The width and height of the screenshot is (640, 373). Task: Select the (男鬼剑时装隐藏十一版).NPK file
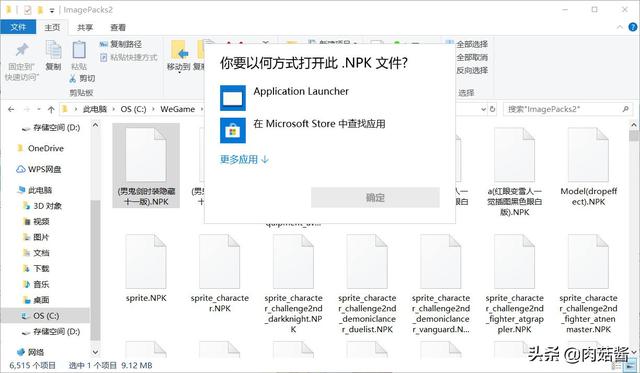coord(146,166)
